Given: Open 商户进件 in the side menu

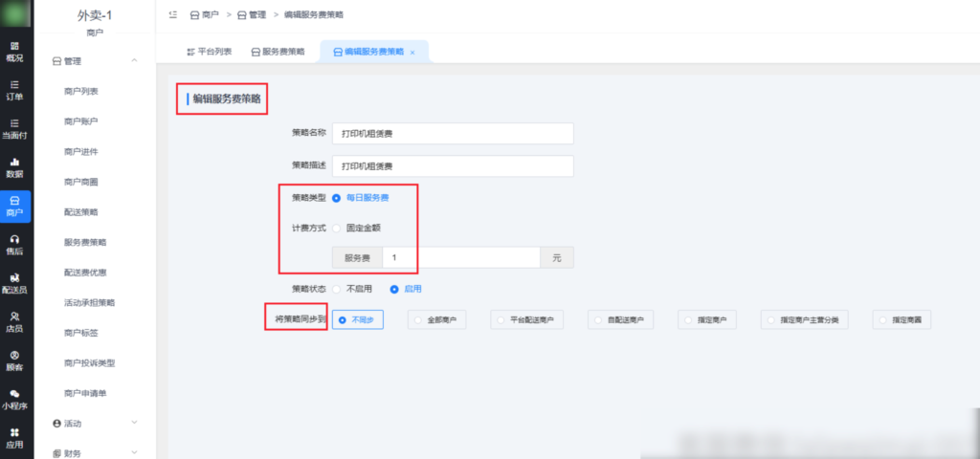Looking at the screenshot, I should [81, 152].
